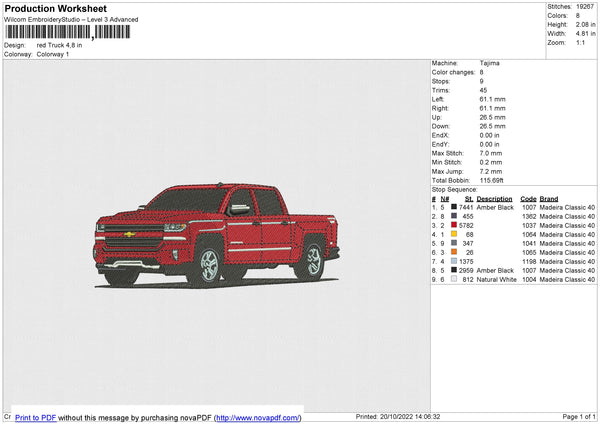The width and height of the screenshot is (600, 424).
Task: Select the Trims value '45'
Action: pos(483,90)
